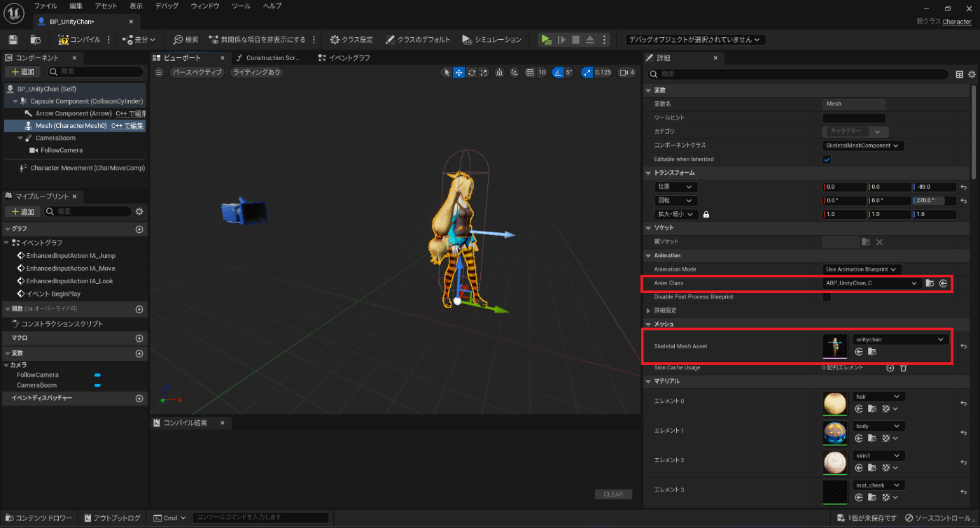Click the 追加 add component button
This screenshot has height=528, width=980.
click(22, 71)
